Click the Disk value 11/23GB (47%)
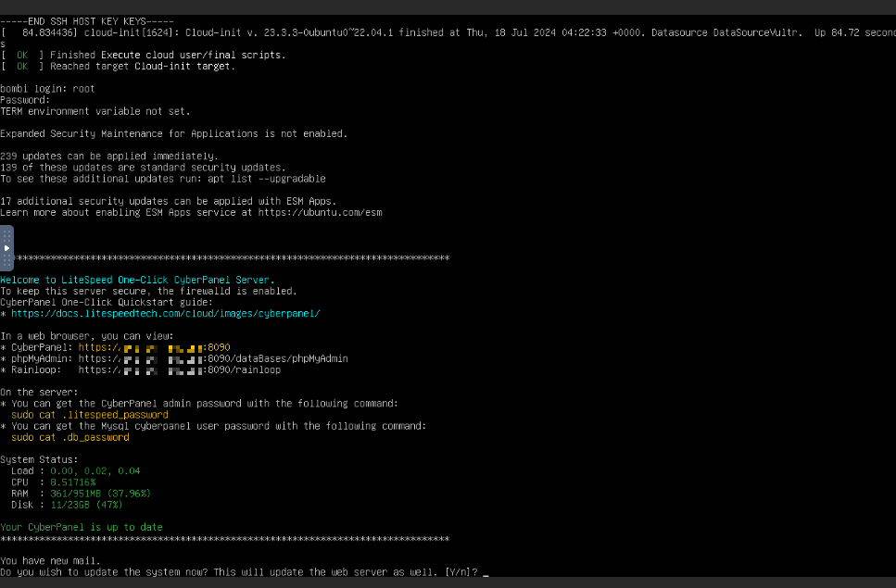Viewport: 896px width, 588px height. pos(87,505)
